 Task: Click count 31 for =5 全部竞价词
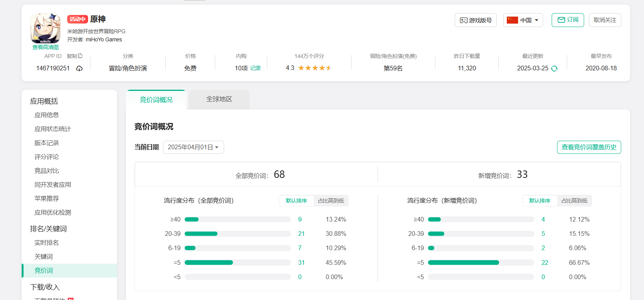click(301, 263)
